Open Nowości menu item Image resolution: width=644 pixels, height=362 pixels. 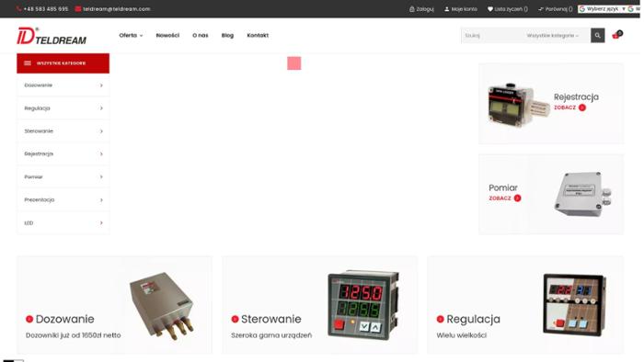[167, 35]
